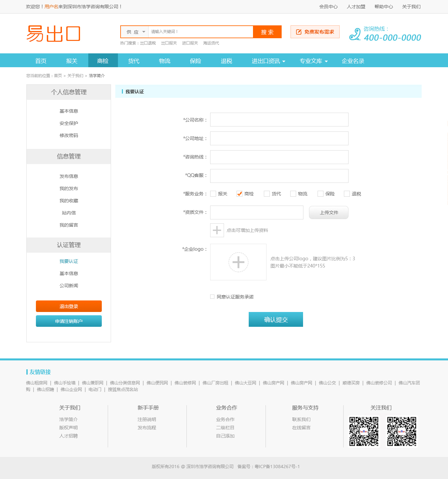Image resolution: width=448 pixels, height=479 pixels.
Task: Click breadcrumb 关于我们 link
Action: [75, 76]
